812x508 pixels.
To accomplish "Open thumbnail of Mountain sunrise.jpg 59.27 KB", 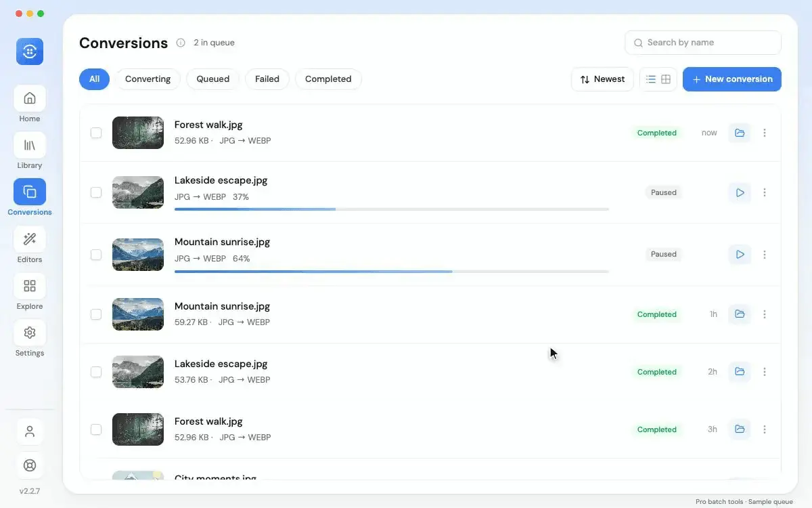I will (138, 314).
